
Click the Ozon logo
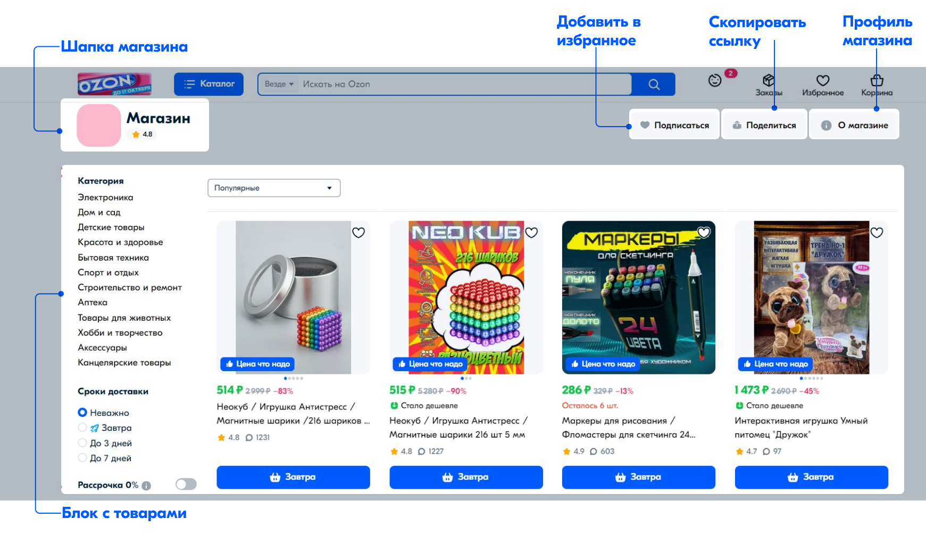click(114, 83)
